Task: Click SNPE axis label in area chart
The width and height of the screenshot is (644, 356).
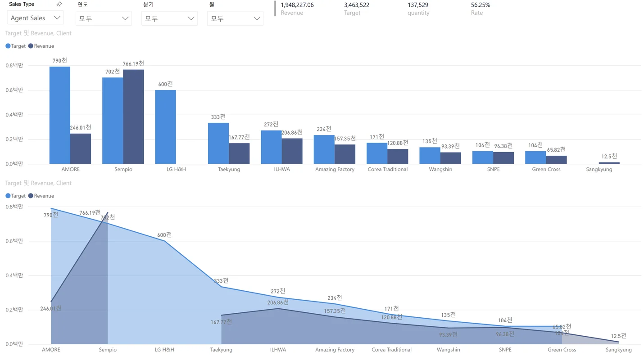Action: [x=505, y=350]
